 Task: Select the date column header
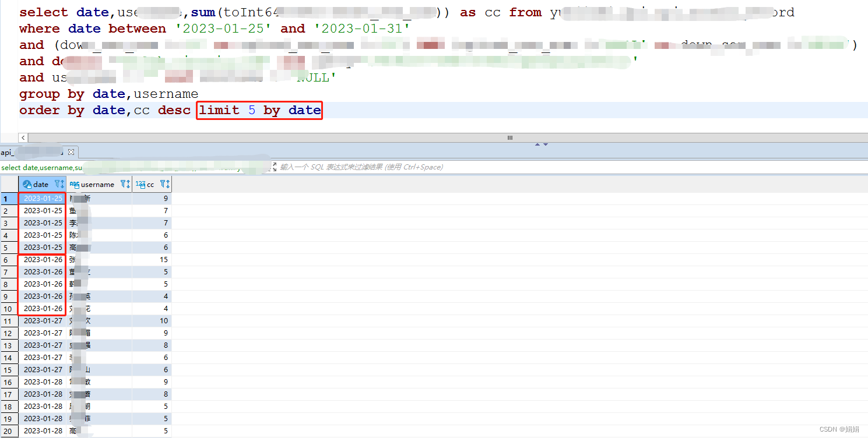tap(43, 184)
